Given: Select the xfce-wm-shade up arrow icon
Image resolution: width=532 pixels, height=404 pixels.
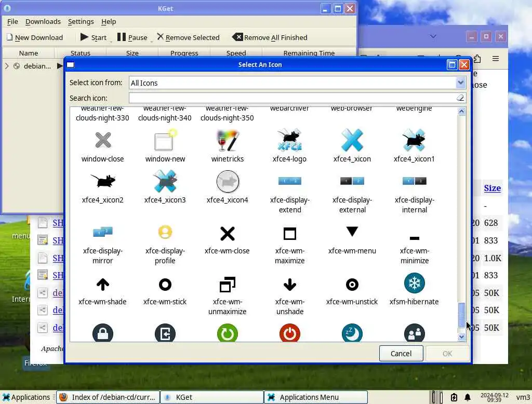Looking at the screenshot, I should [103, 285].
